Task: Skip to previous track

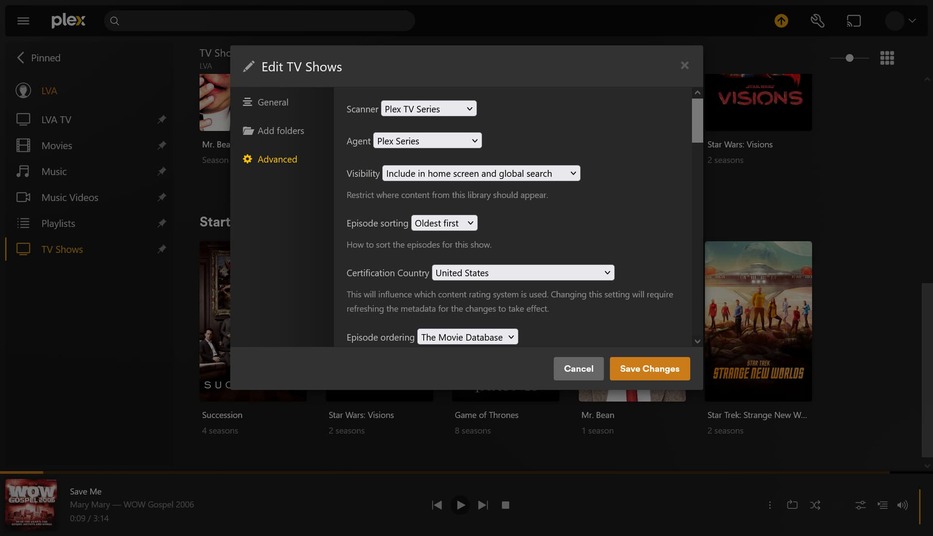Action: click(x=437, y=505)
